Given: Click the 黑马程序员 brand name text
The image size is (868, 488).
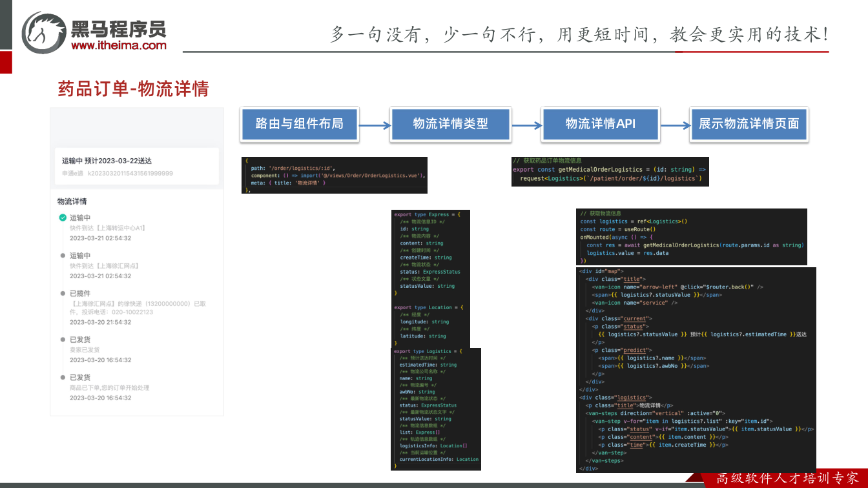Looking at the screenshot, I should point(119,28).
